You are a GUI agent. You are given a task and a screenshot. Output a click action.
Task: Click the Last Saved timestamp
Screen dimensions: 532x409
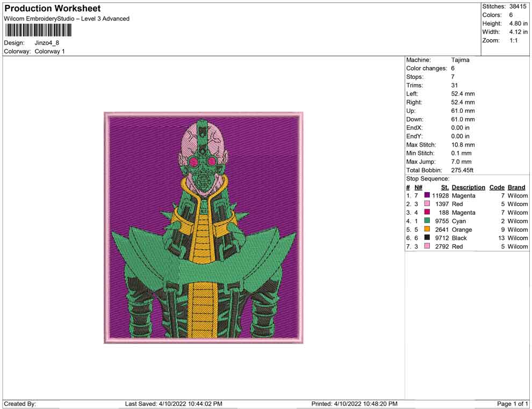174,404
